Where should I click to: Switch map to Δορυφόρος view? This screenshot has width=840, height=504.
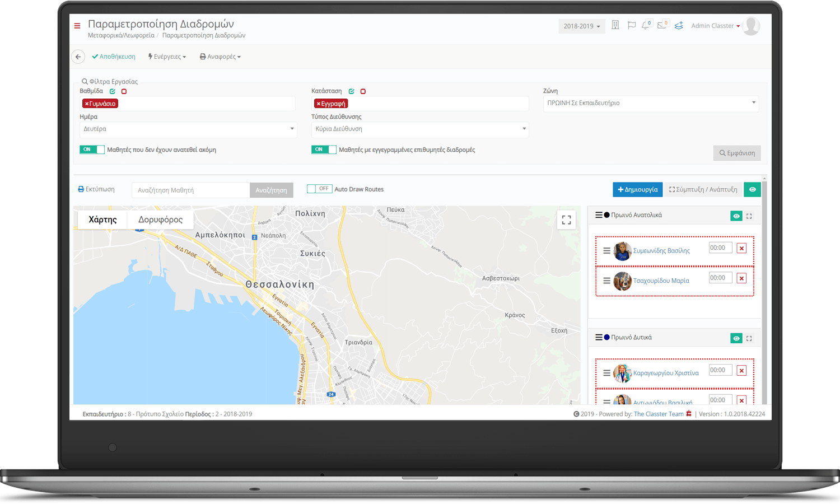pos(160,220)
